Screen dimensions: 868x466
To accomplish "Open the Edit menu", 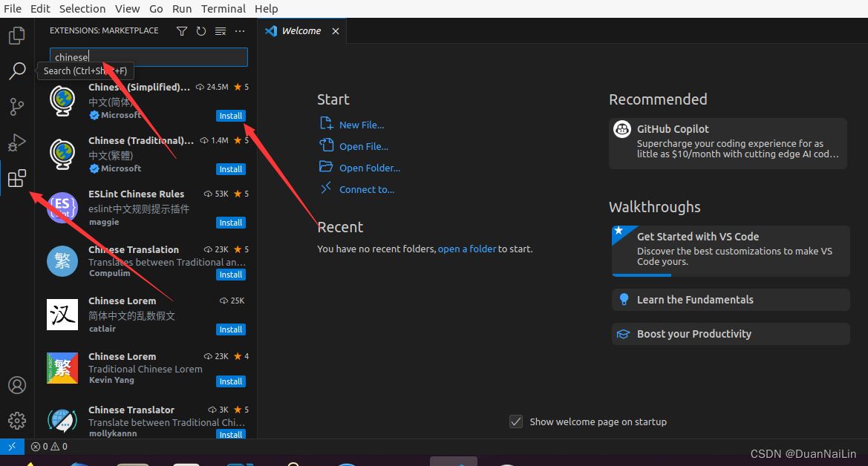I will [40, 9].
